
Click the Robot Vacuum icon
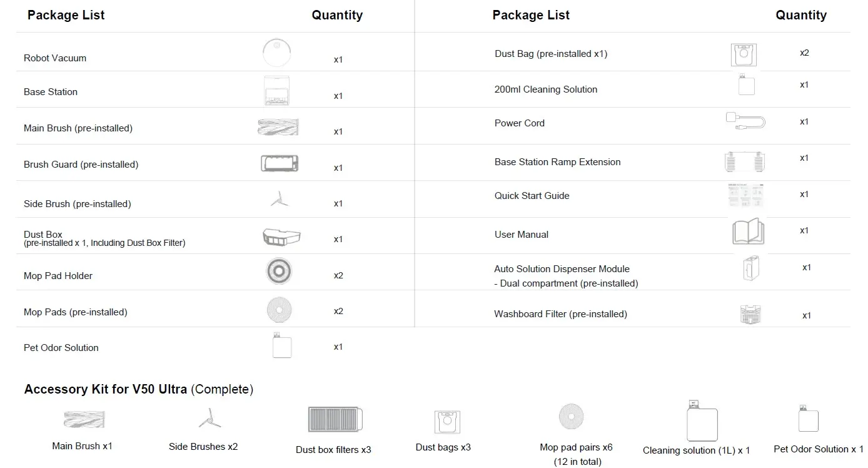point(277,53)
